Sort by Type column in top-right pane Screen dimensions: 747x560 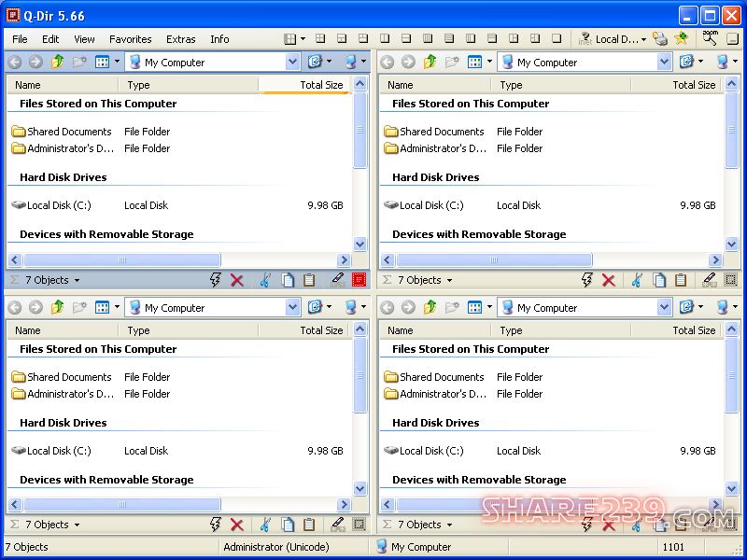(561, 85)
